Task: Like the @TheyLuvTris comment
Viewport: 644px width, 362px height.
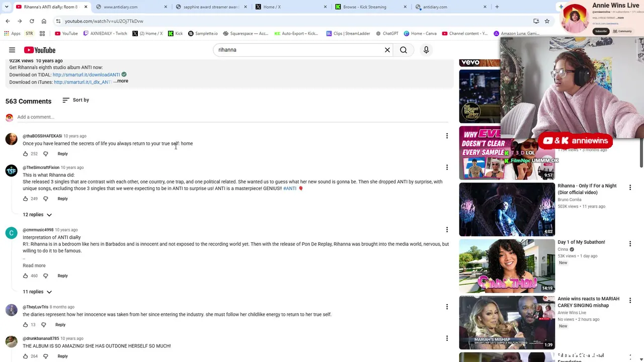Action: [x=25, y=325]
